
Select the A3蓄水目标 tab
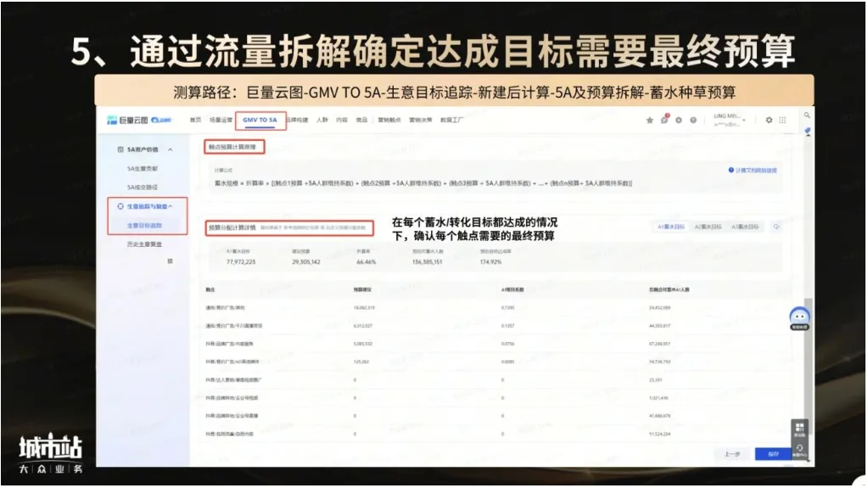pos(745,227)
